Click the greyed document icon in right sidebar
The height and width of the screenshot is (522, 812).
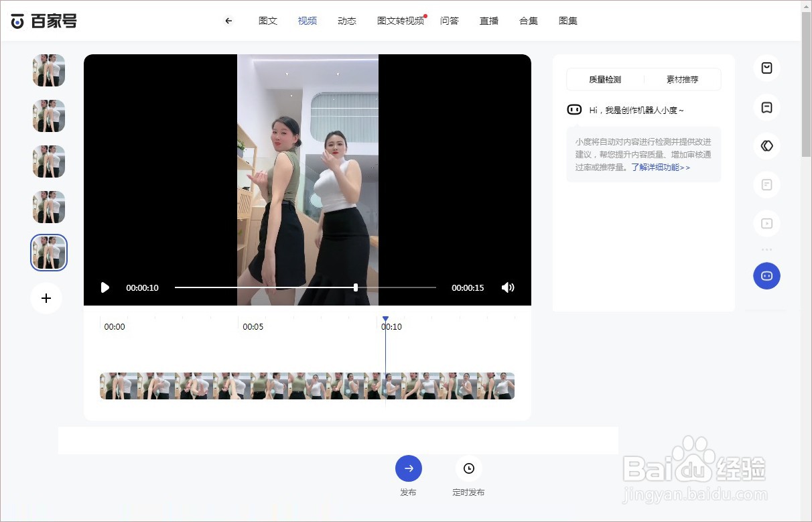[x=767, y=185]
